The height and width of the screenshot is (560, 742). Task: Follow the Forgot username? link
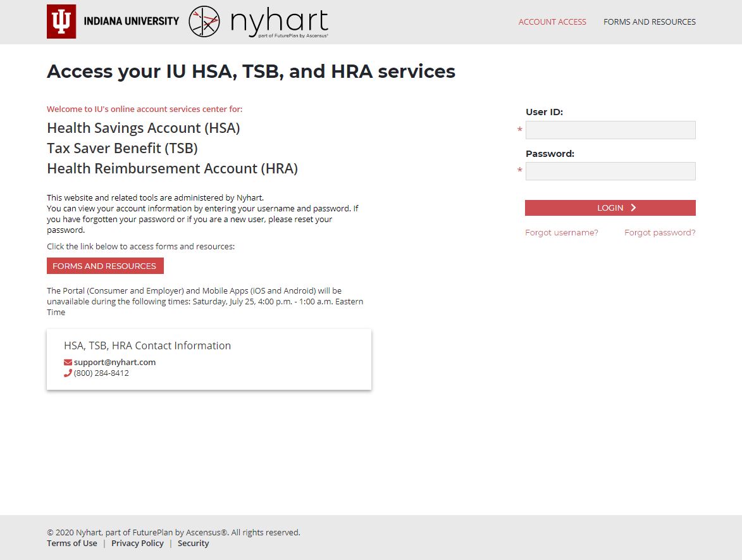pos(561,233)
